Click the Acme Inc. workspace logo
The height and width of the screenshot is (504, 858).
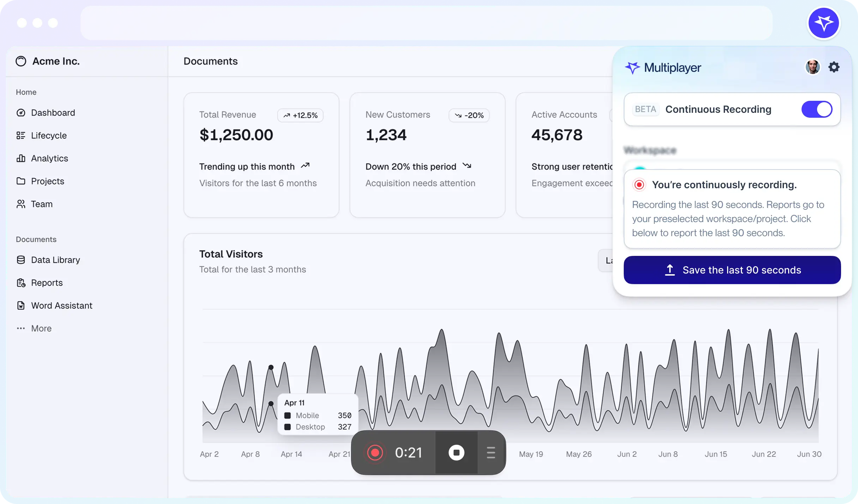click(x=21, y=61)
